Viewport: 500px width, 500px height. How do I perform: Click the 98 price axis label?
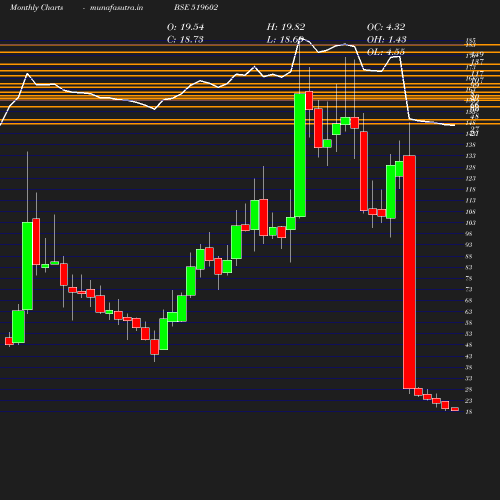point(469,234)
